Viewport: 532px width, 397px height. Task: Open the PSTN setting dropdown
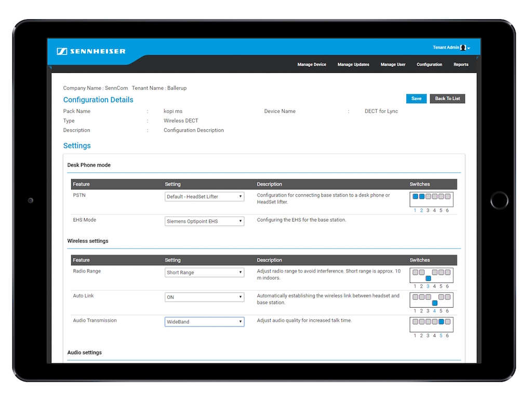click(x=204, y=197)
